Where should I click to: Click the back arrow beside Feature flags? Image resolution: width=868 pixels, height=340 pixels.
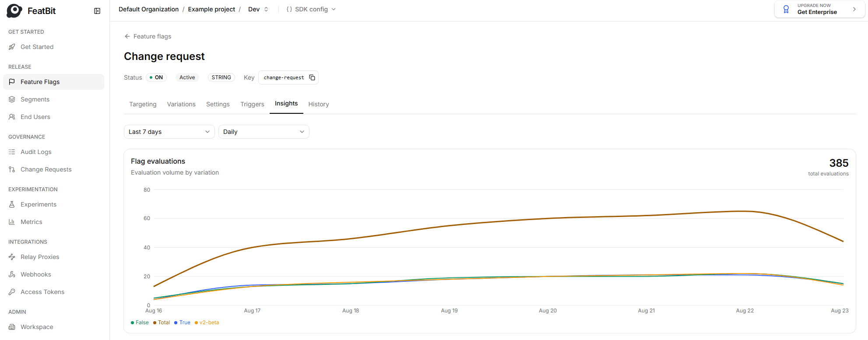pyautogui.click(x=127, y=36)
